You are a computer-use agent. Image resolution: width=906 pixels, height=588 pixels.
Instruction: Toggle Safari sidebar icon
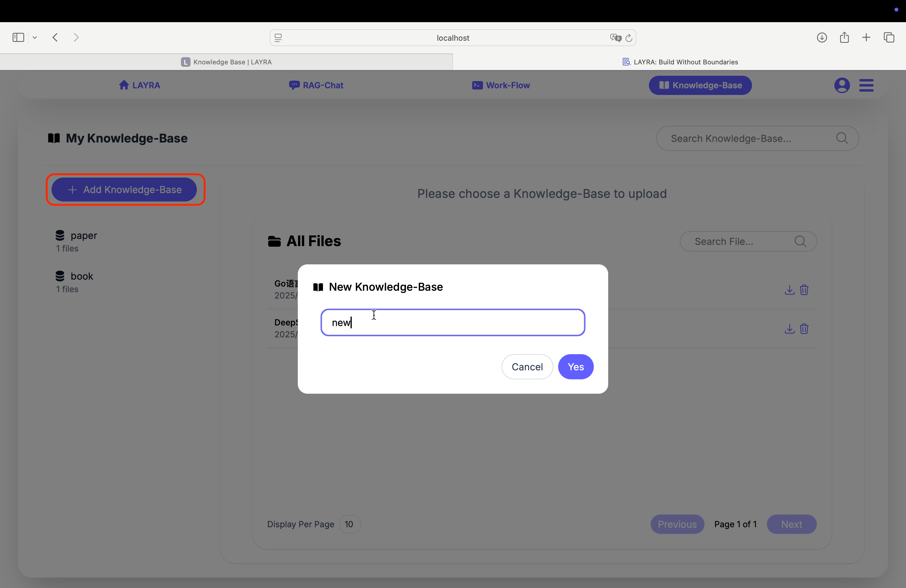click(x=18, y=37)
